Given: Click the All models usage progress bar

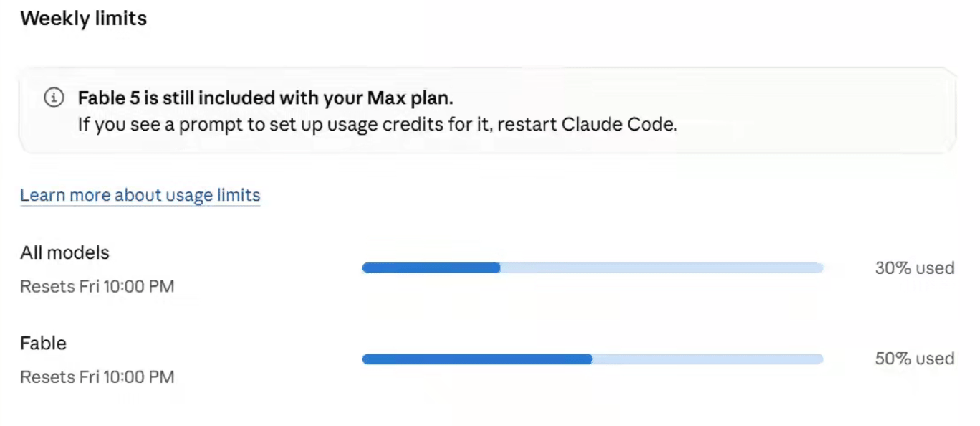Looking at the screenshot, I should pyautogui.click(x=592, y=268).
